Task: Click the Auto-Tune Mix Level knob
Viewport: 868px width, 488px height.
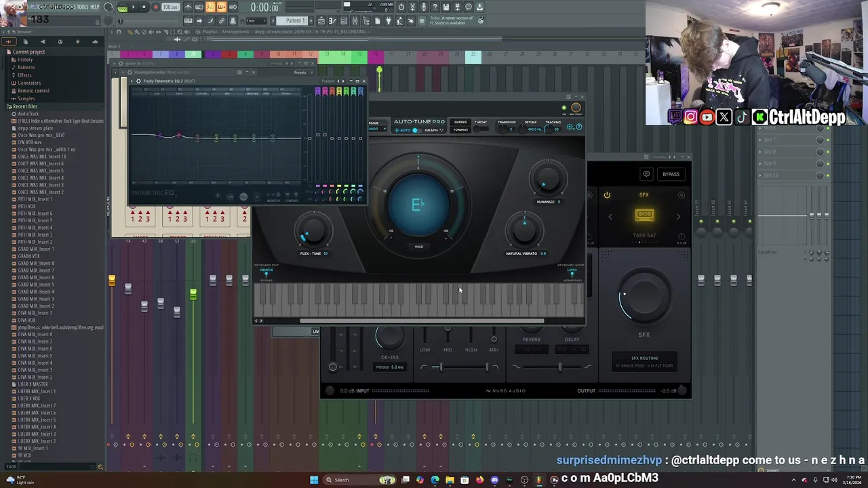Action: 576,107
